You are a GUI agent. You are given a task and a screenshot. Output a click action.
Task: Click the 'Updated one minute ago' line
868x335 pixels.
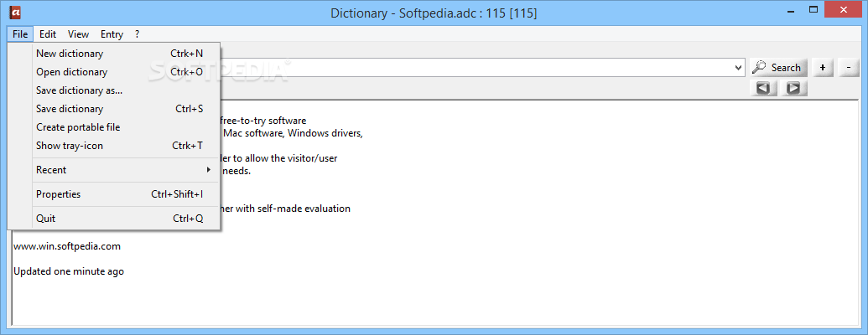coord(69,271)
